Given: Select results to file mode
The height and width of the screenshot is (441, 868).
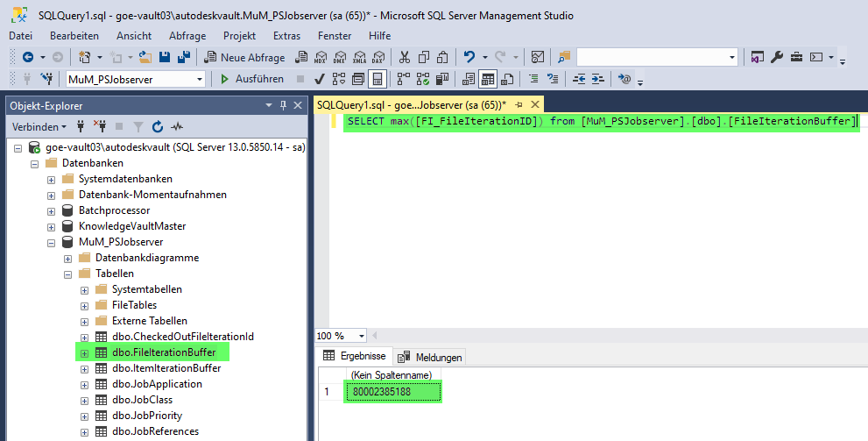Looking at the screenshot, I should pyautogui.click(x=507, y=79).
